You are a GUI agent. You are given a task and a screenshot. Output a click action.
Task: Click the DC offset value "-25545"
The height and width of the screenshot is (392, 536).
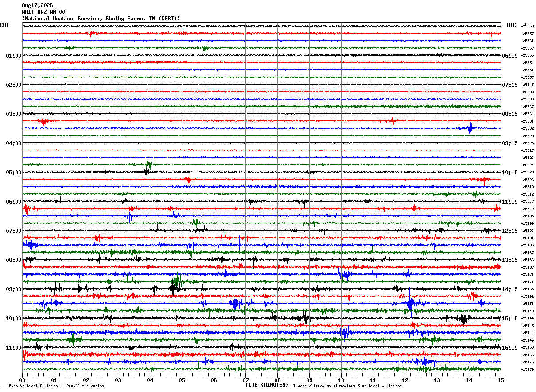pyautogui.click(x=527, y=85)
